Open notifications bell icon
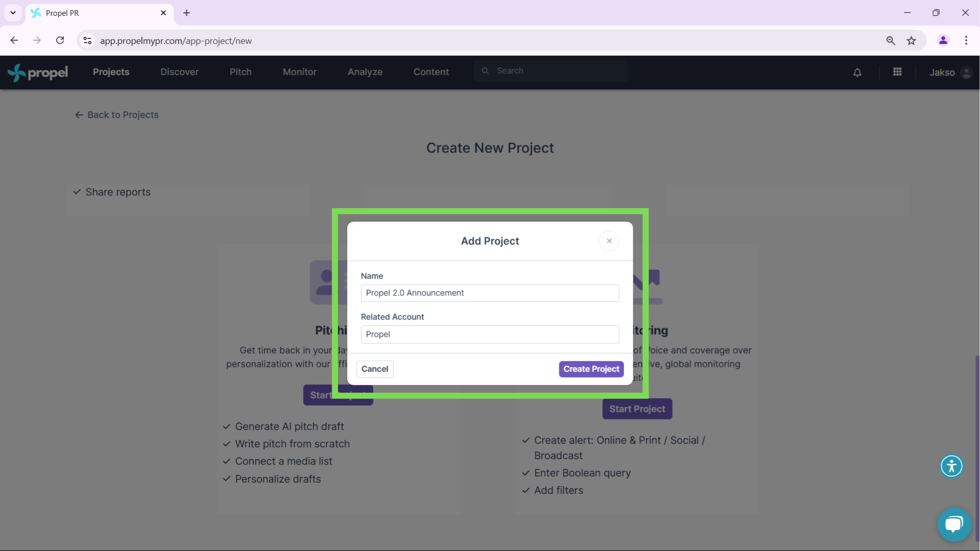This screenshot has height=551, width=980. 857,72
